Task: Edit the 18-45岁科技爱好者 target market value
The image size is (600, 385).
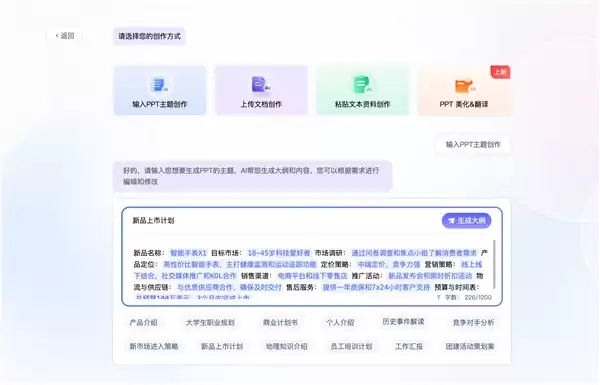Action: [279, 253]
